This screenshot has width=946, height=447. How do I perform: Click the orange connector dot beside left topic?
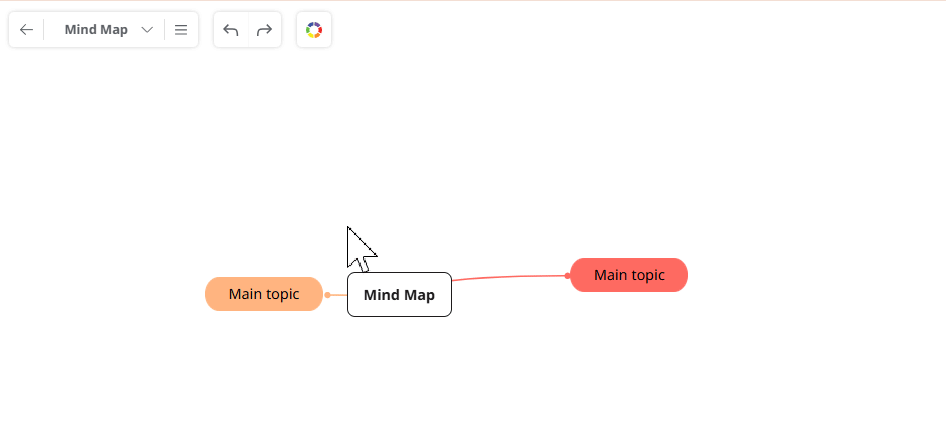point(327,295)
